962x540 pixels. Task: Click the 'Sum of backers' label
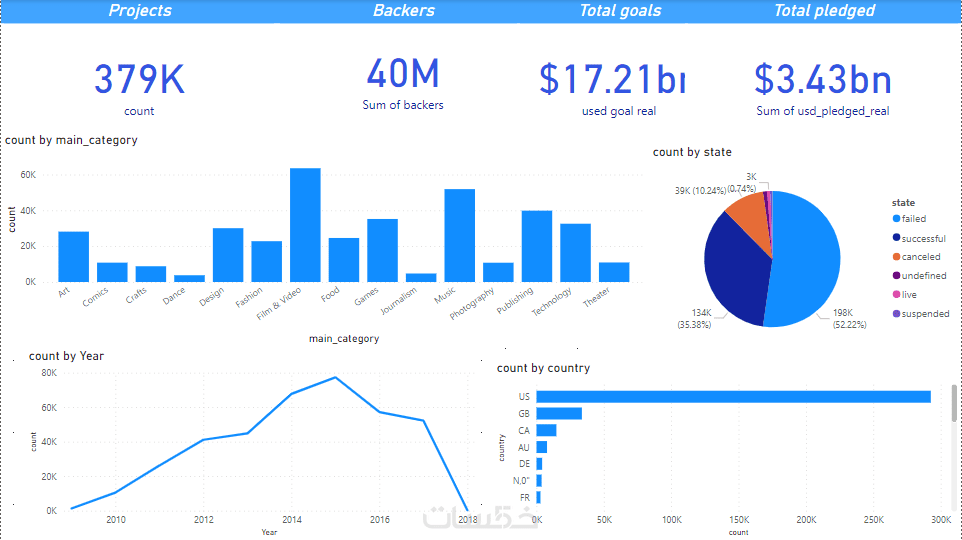402,105
